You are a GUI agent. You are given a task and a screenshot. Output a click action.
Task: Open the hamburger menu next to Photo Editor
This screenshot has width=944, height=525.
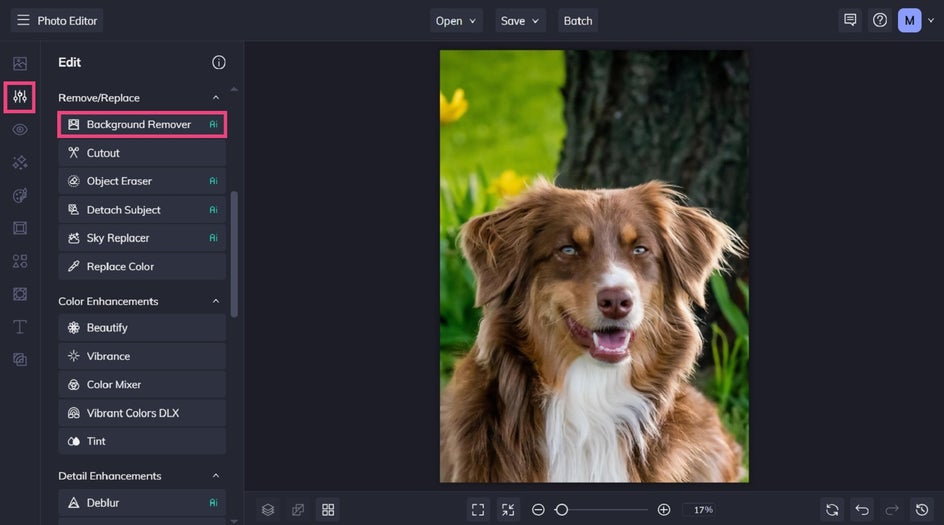click(23, 20)
